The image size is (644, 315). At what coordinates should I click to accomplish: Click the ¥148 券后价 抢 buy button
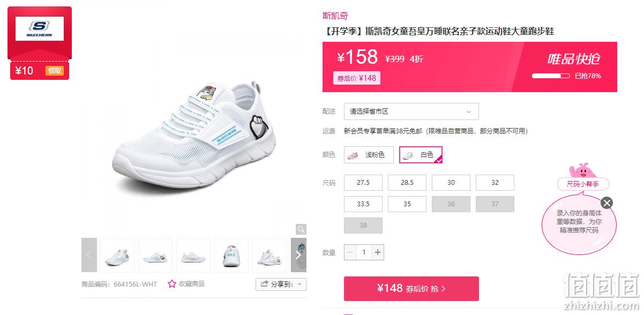pos(411,289)
